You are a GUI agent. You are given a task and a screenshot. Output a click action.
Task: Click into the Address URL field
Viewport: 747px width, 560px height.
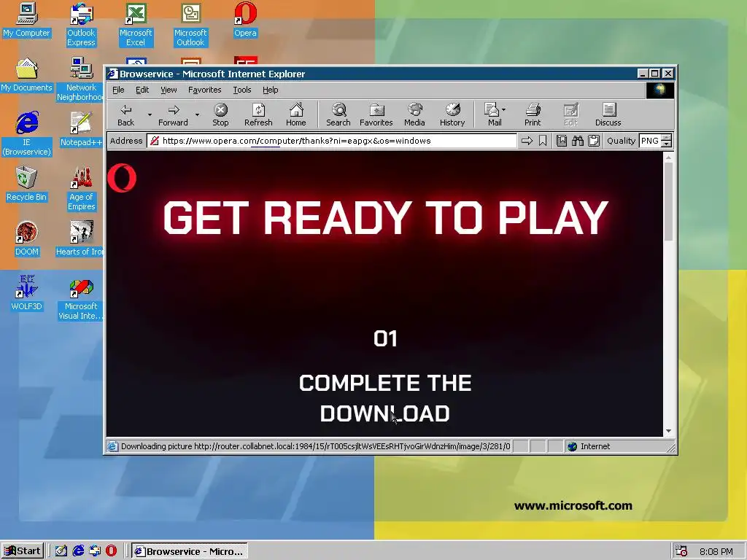pos(332,141)
